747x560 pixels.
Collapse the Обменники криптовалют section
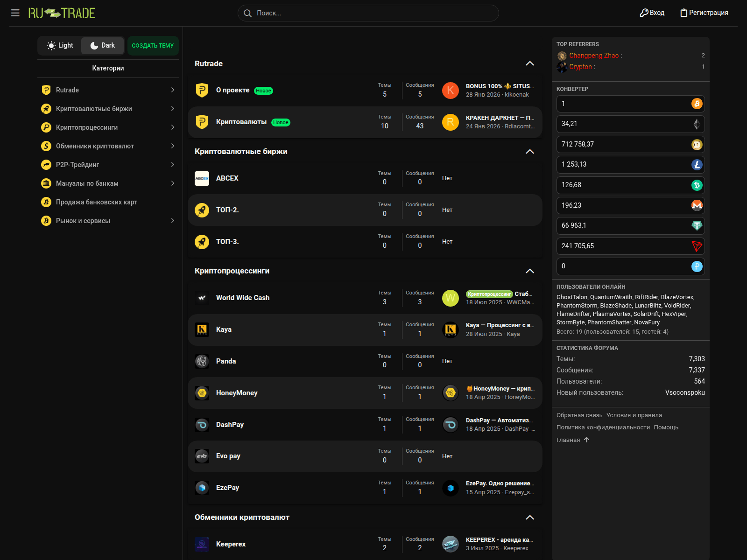(x=530, y=518)
